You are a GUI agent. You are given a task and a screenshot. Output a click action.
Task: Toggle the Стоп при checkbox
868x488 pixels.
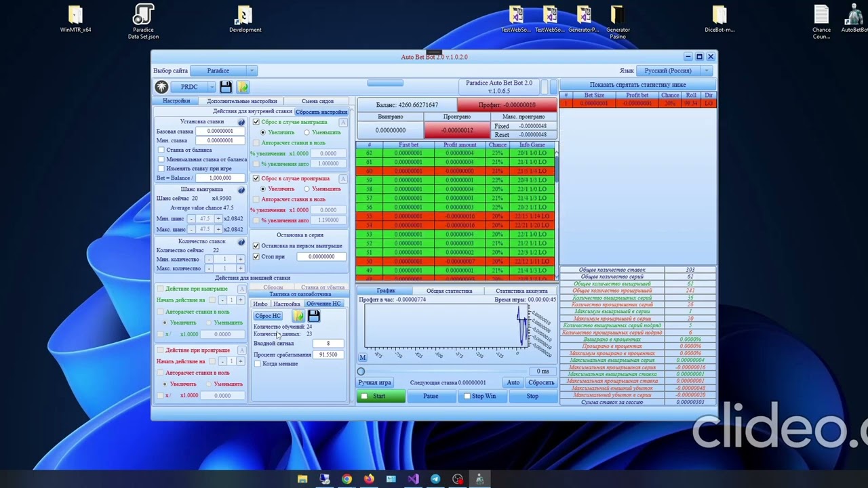[256, 256]
